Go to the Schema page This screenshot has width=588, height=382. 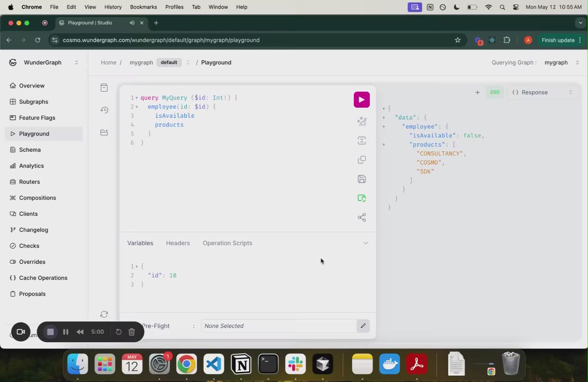pyautogui.click(x=44, y=150)
